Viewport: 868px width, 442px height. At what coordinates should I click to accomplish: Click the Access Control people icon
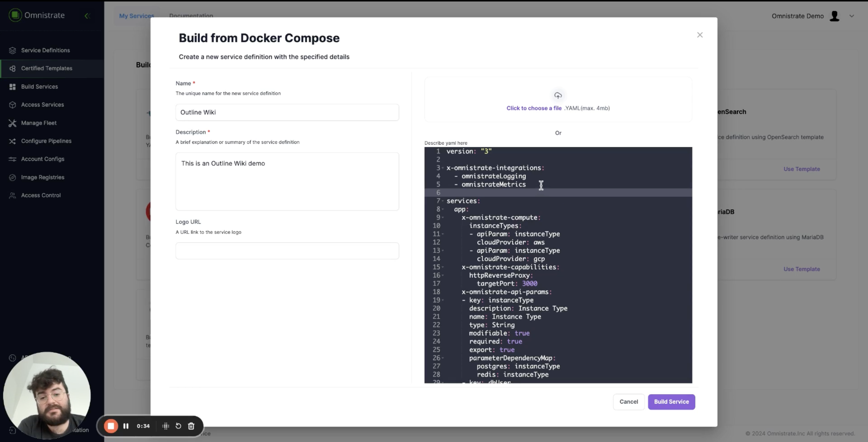12,195
